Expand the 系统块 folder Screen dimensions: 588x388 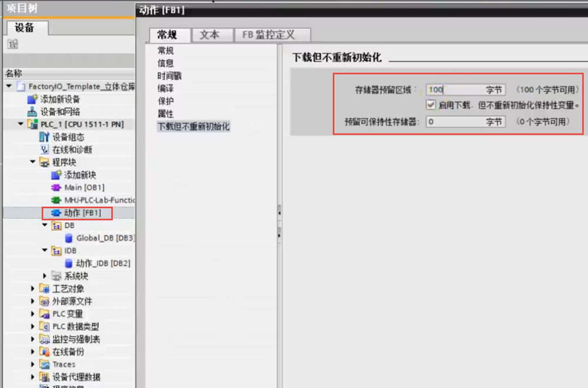pos(45,276)
